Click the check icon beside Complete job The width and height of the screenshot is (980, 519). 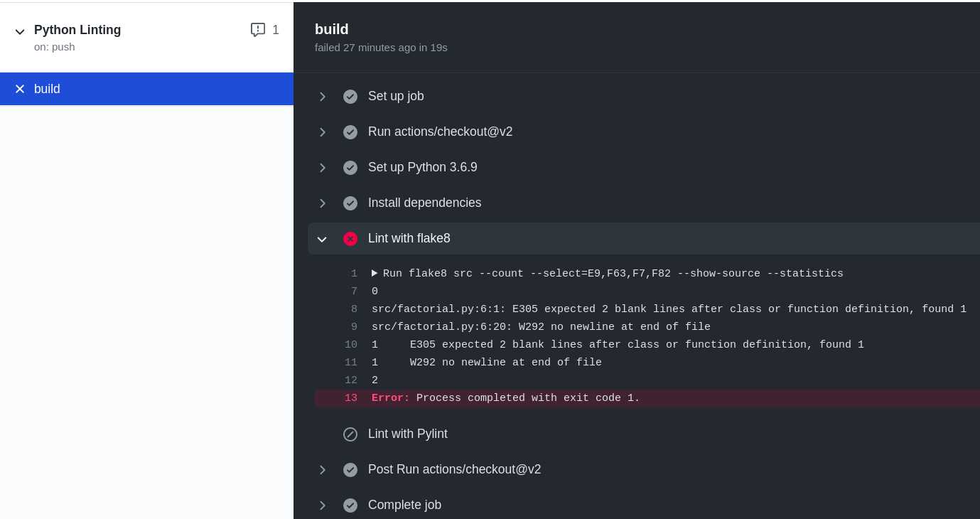pyautogui.click(x=350, y=505)
